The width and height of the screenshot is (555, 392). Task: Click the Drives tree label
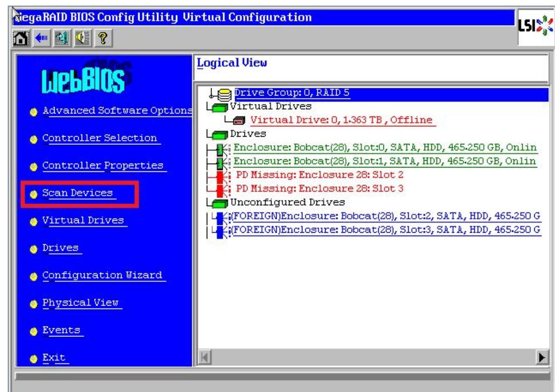point(248,134)
